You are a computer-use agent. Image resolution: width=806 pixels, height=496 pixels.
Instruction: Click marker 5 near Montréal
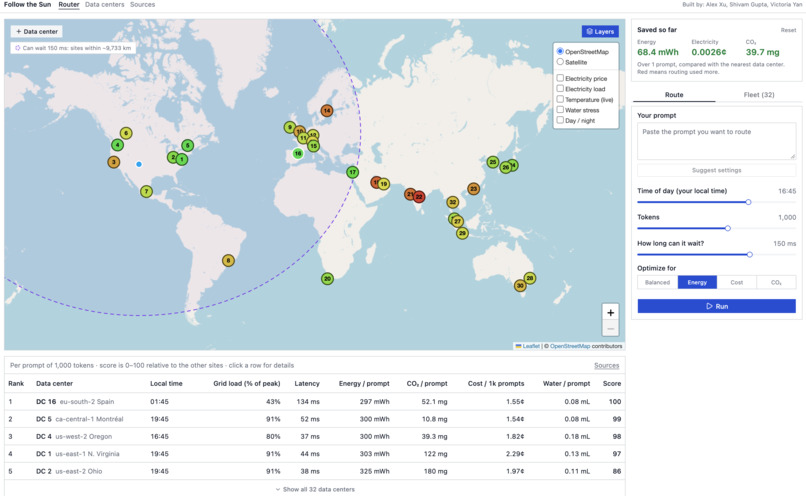click(x=188, y=145)
